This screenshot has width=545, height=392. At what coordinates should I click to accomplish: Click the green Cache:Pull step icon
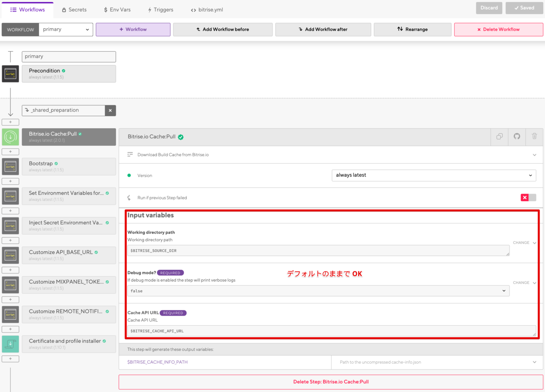(10, 137)
